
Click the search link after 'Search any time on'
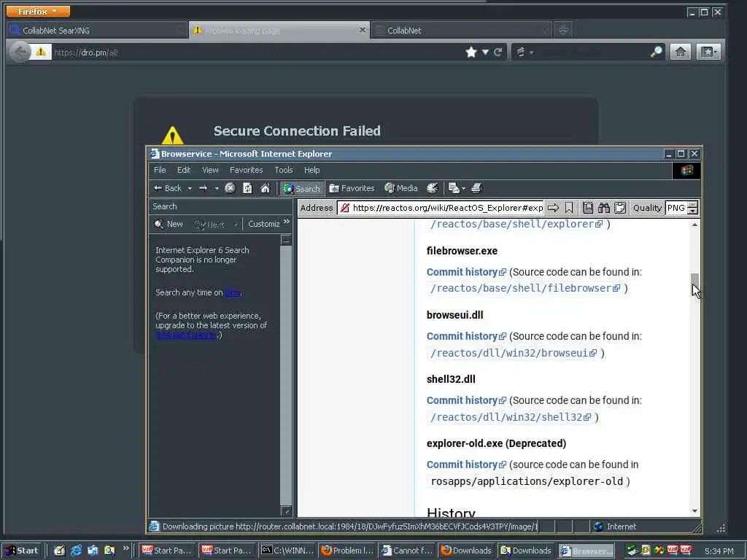tap(233, 293)
